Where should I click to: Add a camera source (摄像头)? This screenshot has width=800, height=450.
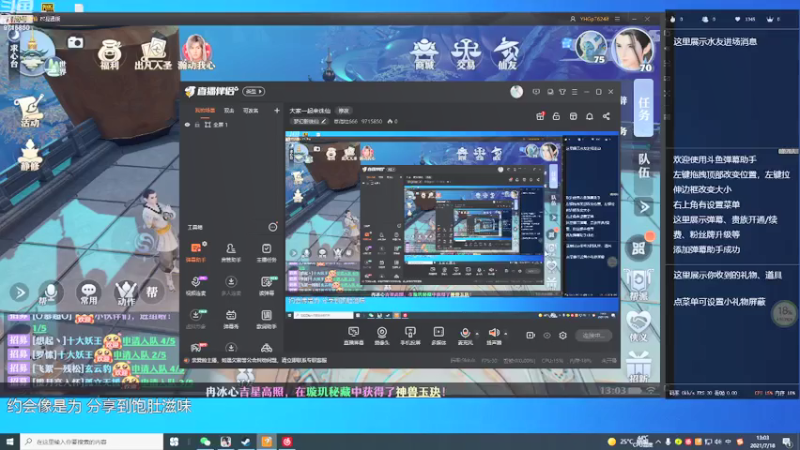pyautogui.click(x=382, y=336)
